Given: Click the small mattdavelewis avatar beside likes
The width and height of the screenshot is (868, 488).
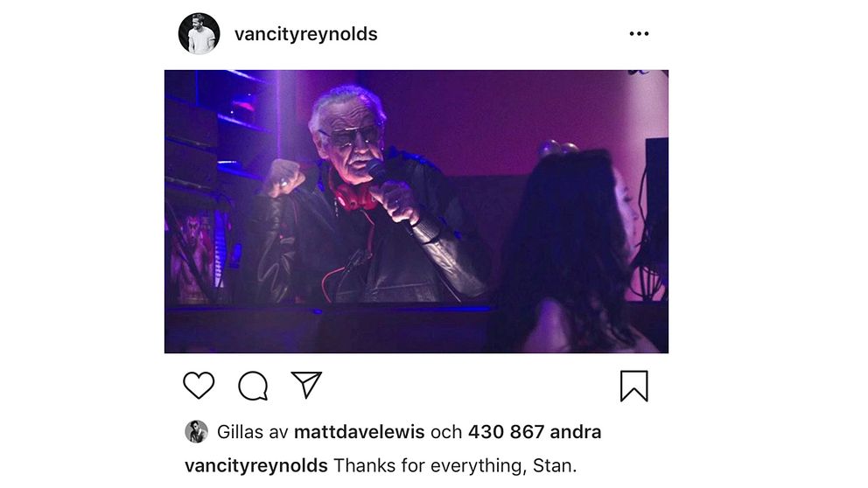Looking at the screenshot, I should tap(196, 431).
